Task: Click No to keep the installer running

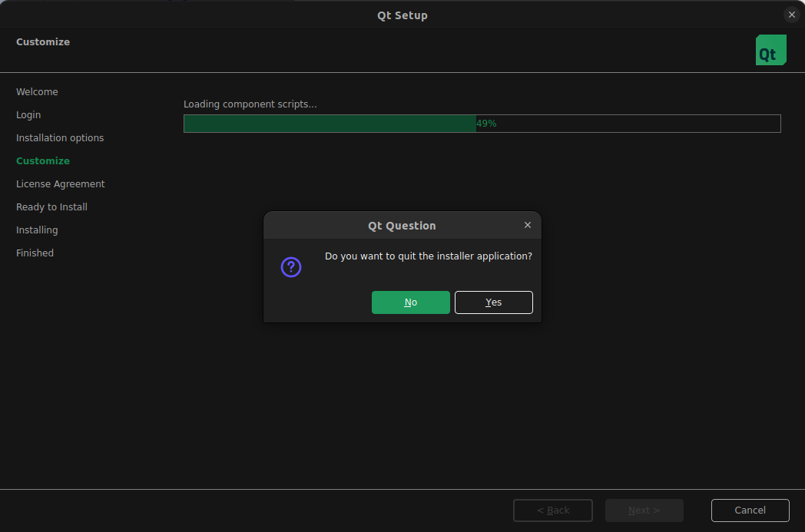Action: pos(410,302)
